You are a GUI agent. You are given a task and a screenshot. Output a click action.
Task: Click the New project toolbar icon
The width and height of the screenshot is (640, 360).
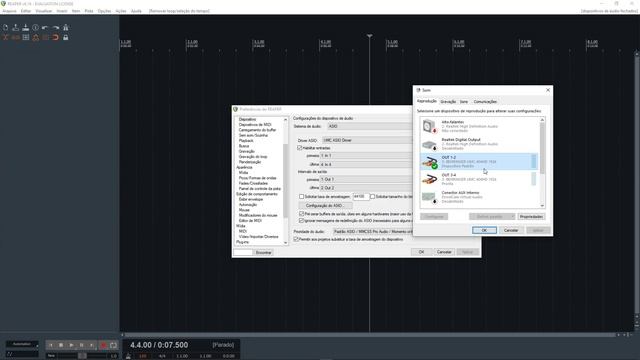click(x=6, y=27)
